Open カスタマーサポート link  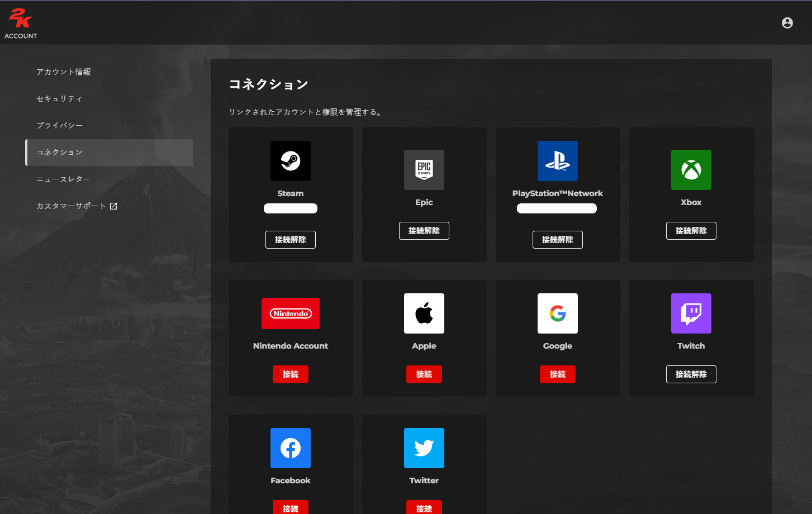click(109, 206)
